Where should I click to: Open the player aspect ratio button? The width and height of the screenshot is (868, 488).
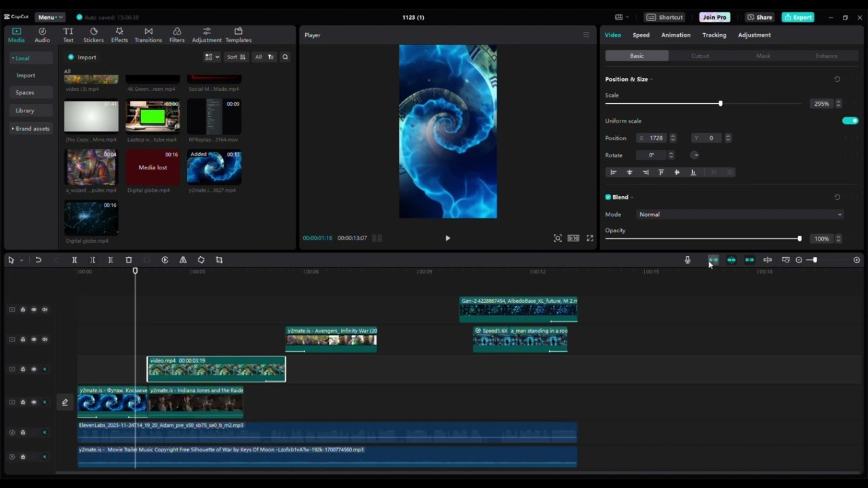pos(574,238)
